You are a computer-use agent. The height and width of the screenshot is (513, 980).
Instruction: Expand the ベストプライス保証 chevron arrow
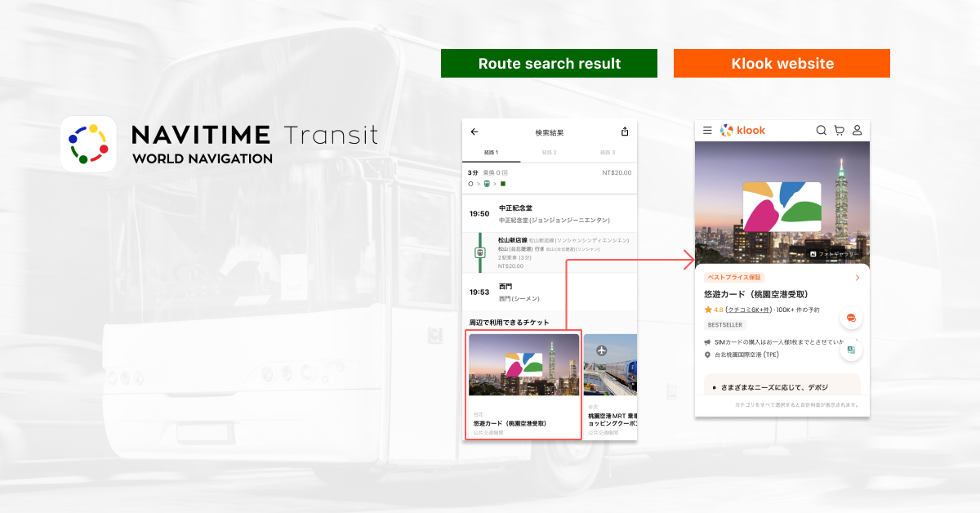(857, 278)
